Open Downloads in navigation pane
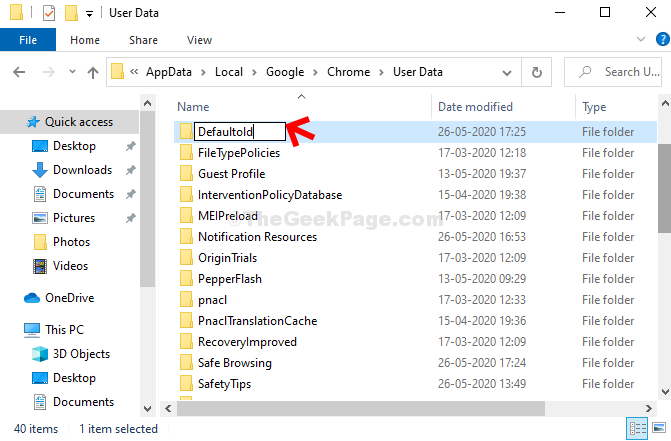Screen dimensions: 671x441 pyautogui.click(x=82, y=170)
